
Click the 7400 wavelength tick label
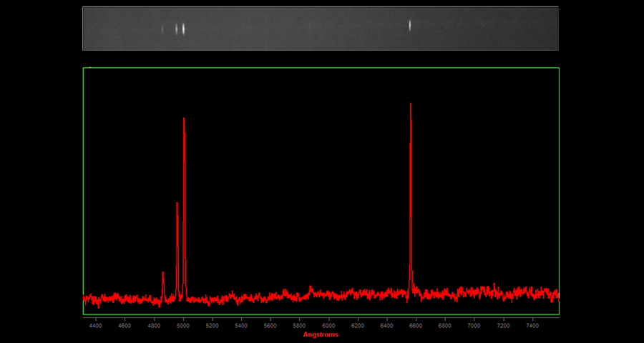[x=532, y=325]
